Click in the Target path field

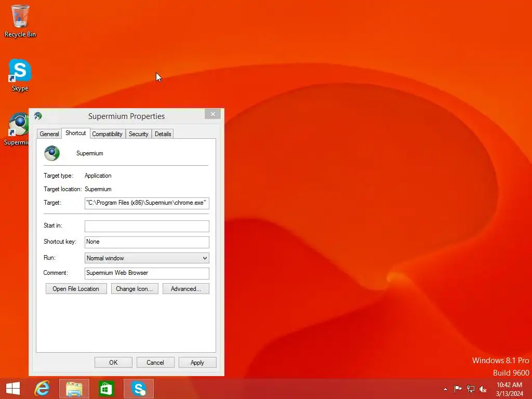[147, 203]
